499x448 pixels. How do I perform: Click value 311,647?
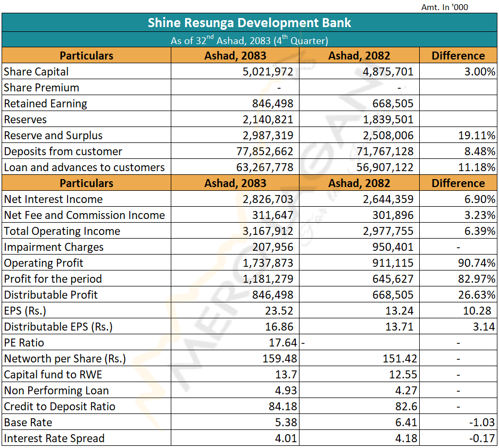273,215
